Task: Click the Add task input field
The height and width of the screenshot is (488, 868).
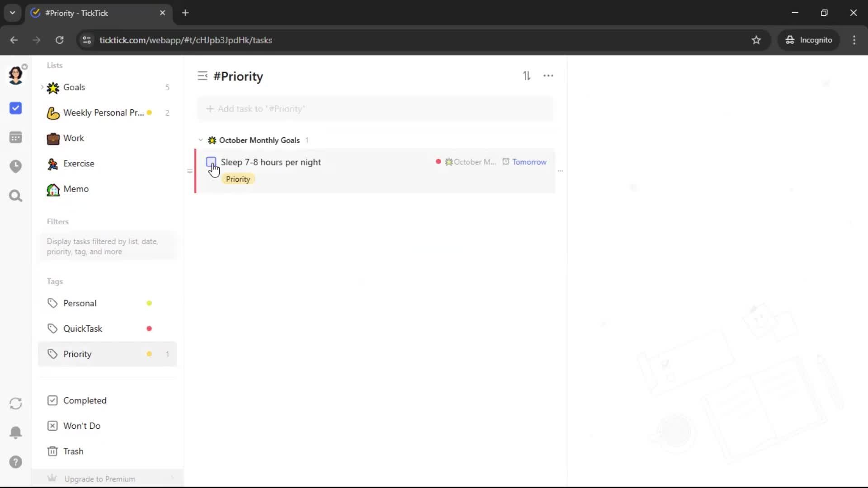Action: click(x=375, y=109)
